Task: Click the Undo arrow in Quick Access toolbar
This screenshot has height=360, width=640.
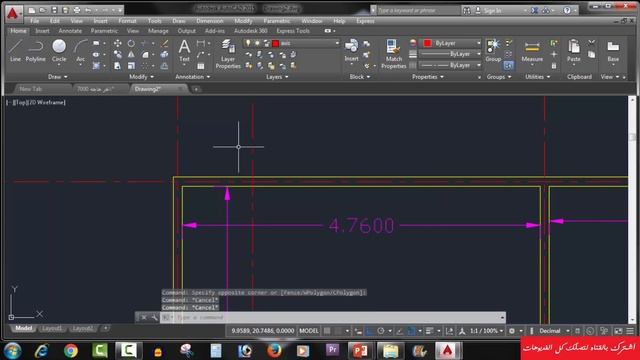Action: pos(88,10)
